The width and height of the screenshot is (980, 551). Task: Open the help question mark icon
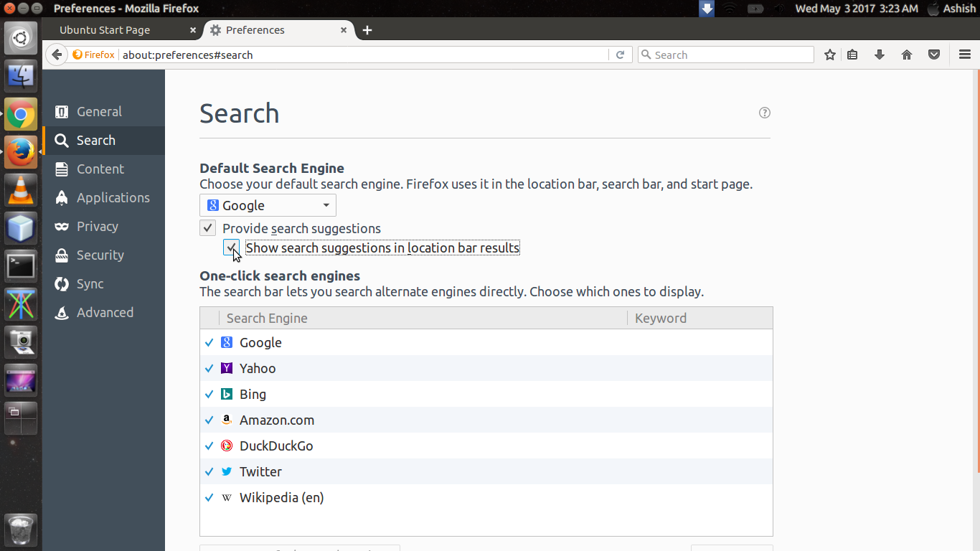tap(765, 113)
